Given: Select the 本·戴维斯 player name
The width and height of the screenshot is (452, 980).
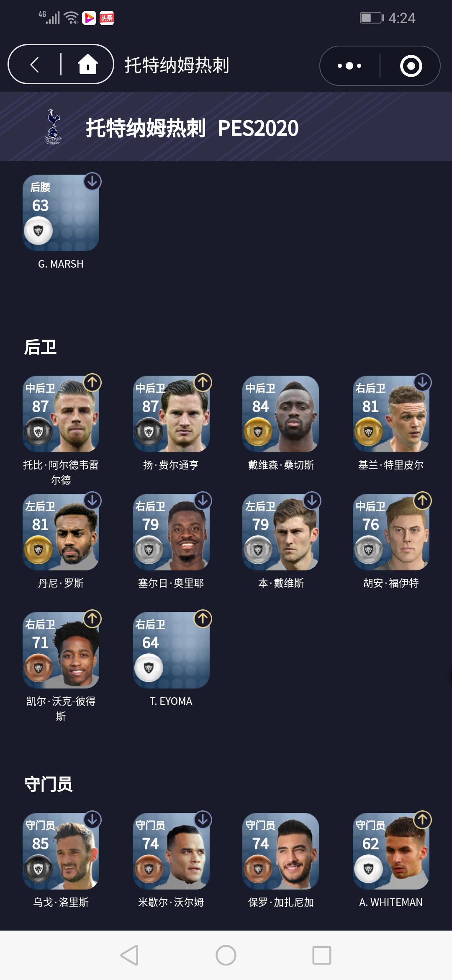Looking at the screenshot, I should coord(281,583).
